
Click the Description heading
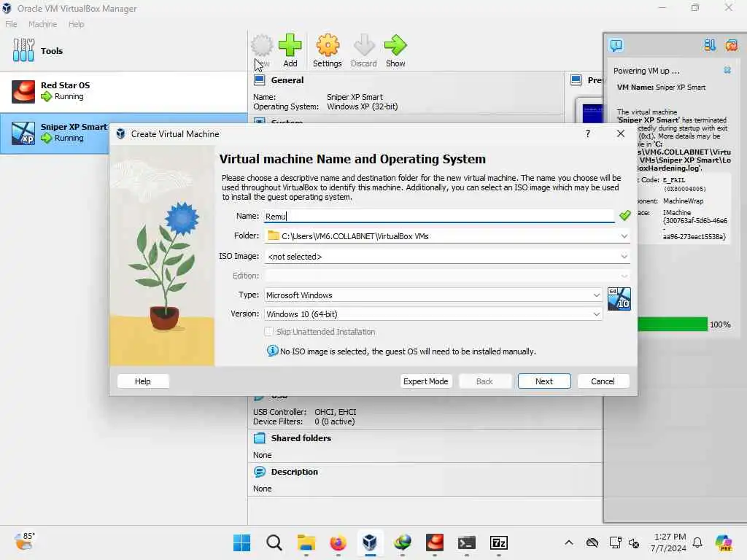[295, 472]
